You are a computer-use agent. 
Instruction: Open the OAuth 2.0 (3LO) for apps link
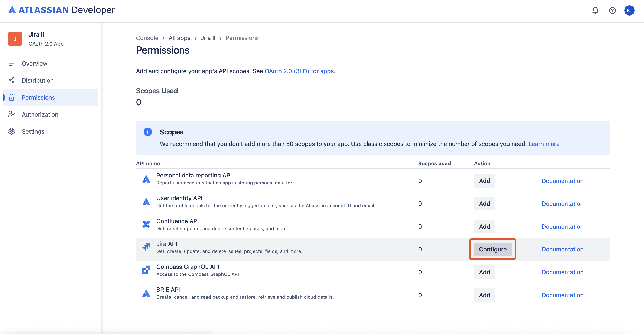(x=299, y=71)
